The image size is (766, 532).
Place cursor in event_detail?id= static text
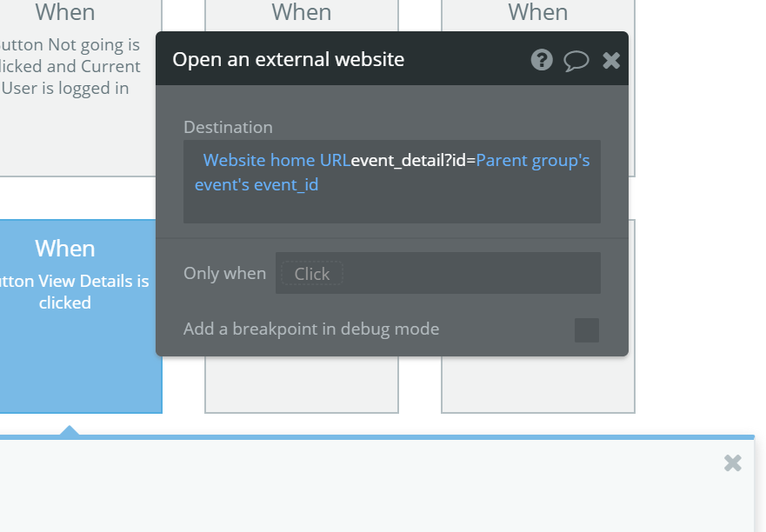(x=413, y=160)
